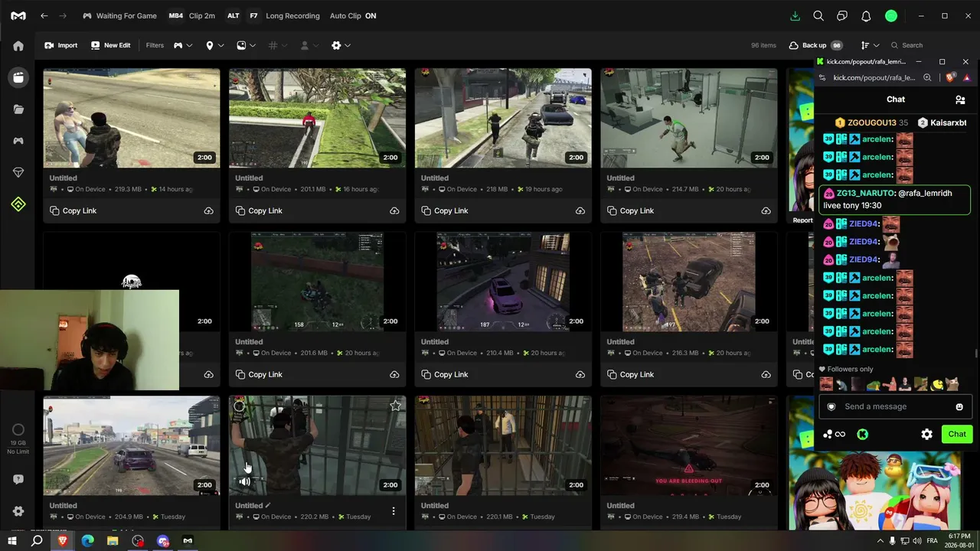Screen dimensions: 980x551
Task: Open Medal settings gear in the sidebar
Action: tap(18, 511)
